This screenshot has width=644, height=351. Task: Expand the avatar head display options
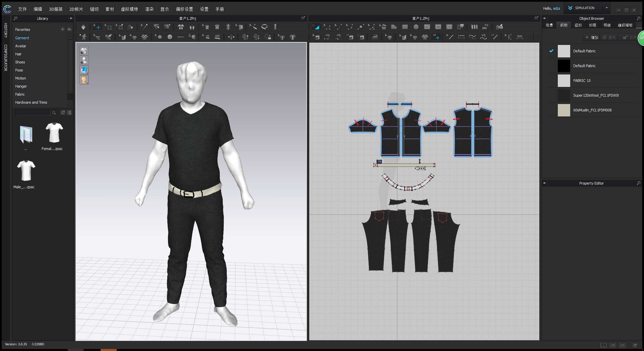84,80
